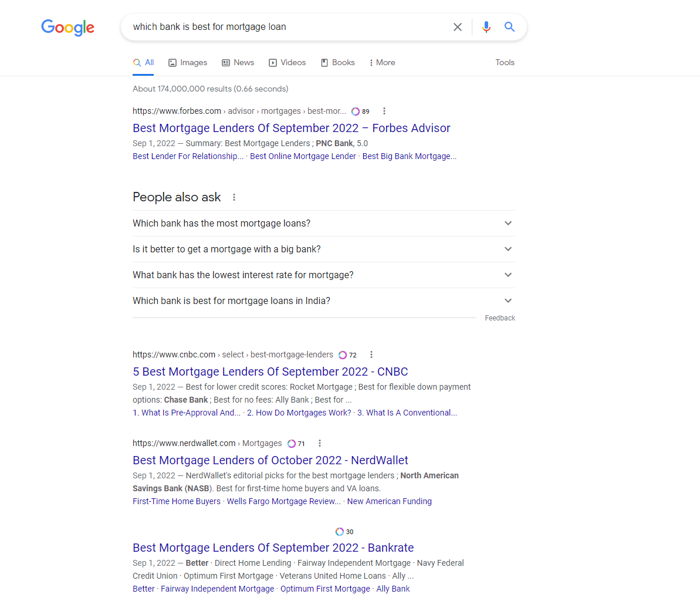Open Best Big Bank Mortgage sitelink

pyautogui.click(x=410, y=156)
